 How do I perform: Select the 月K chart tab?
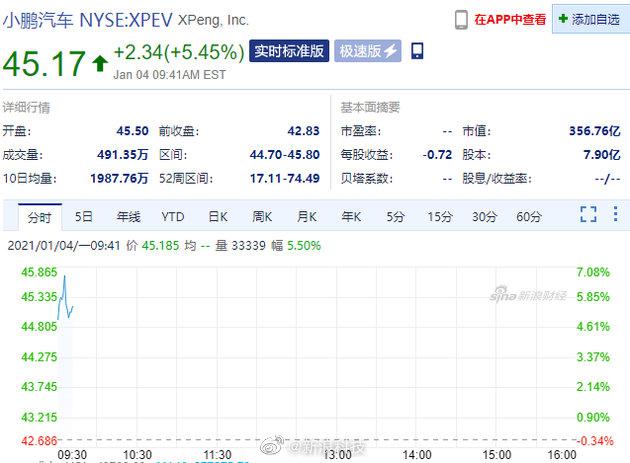(307, 217)
